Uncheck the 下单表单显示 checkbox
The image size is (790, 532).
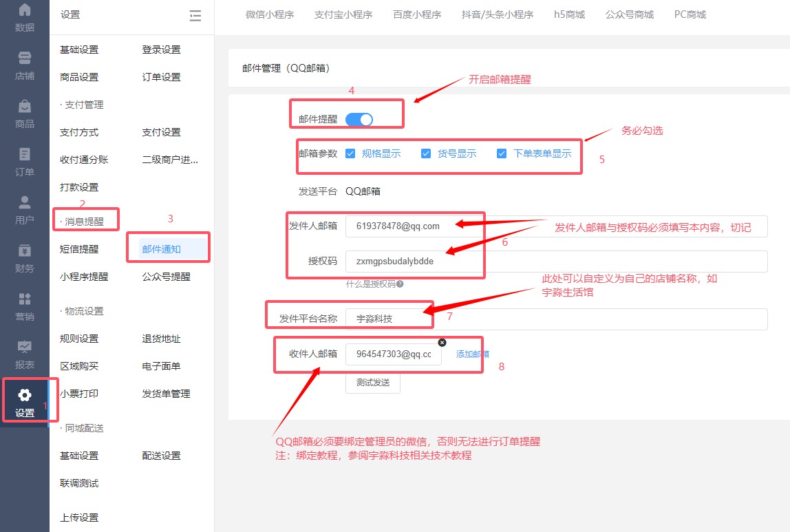(502, 153)
